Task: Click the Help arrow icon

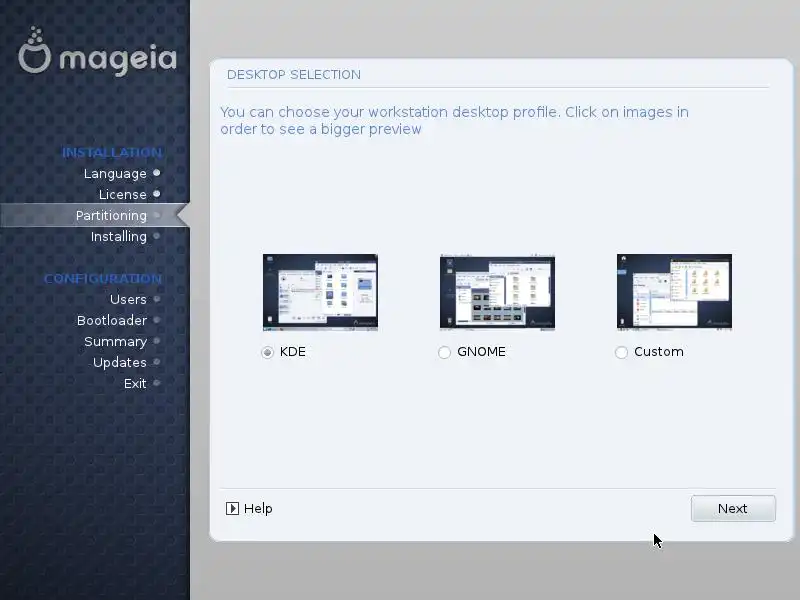Action: [232, 508]
